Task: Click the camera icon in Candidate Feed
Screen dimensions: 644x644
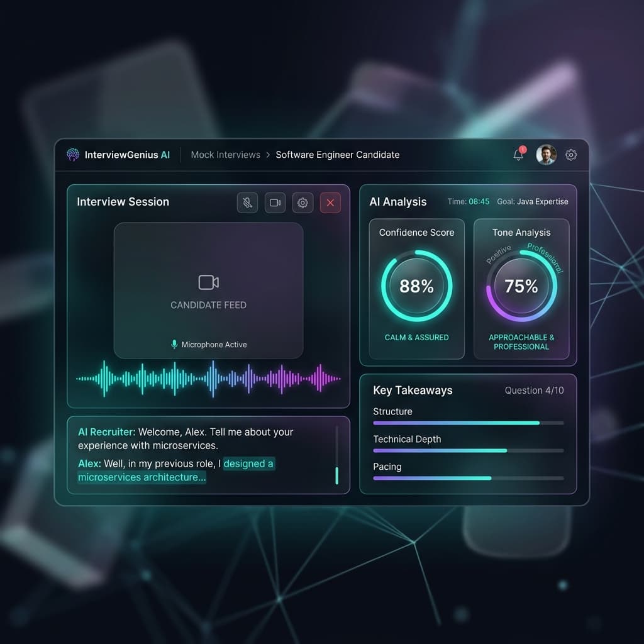Action: coord(209,282)
